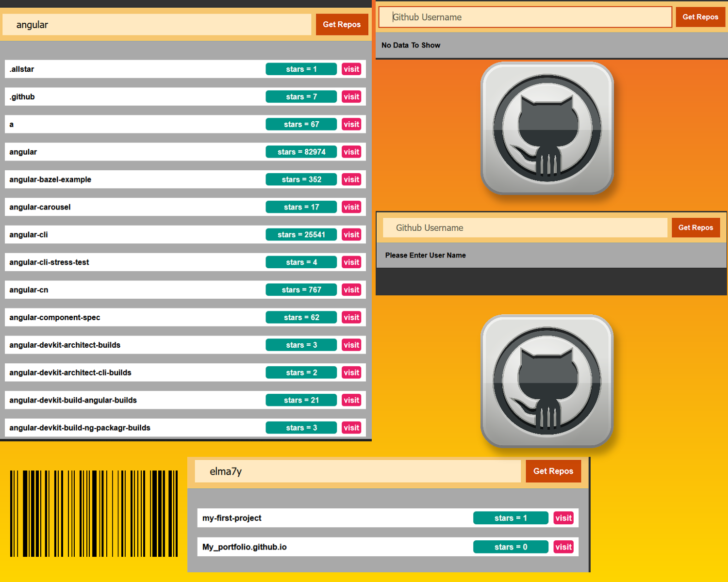Click Get Repos above No Data To Show

700,17
